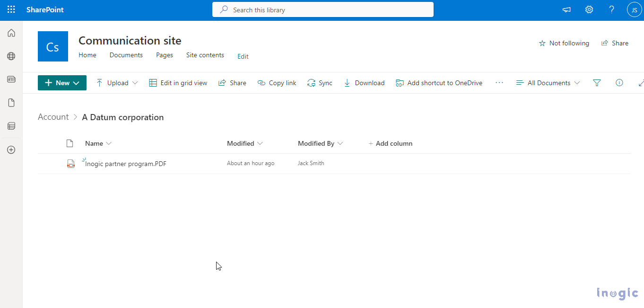
Task: Click the Create plus icon in sidebar
Action: tap(11, 150)
